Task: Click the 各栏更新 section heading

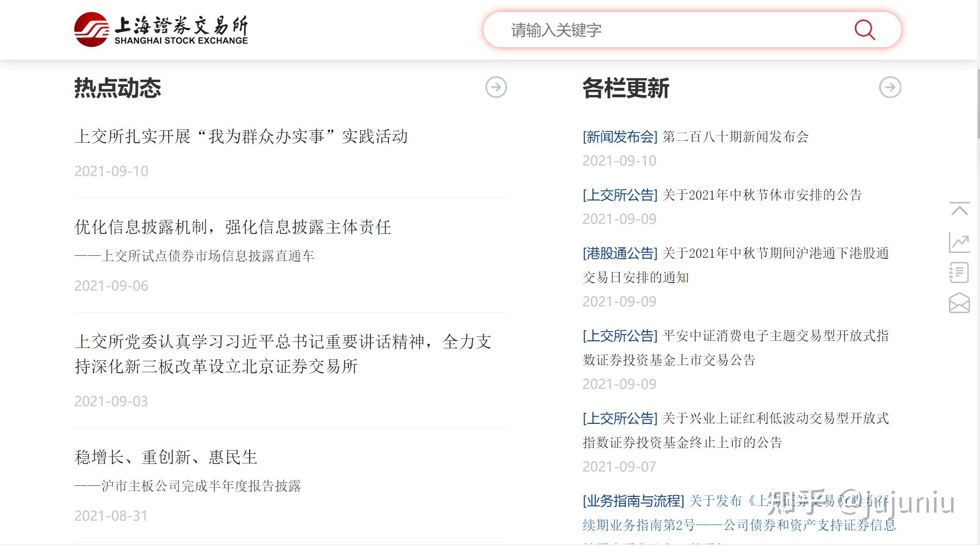Action: coord(626,88)
